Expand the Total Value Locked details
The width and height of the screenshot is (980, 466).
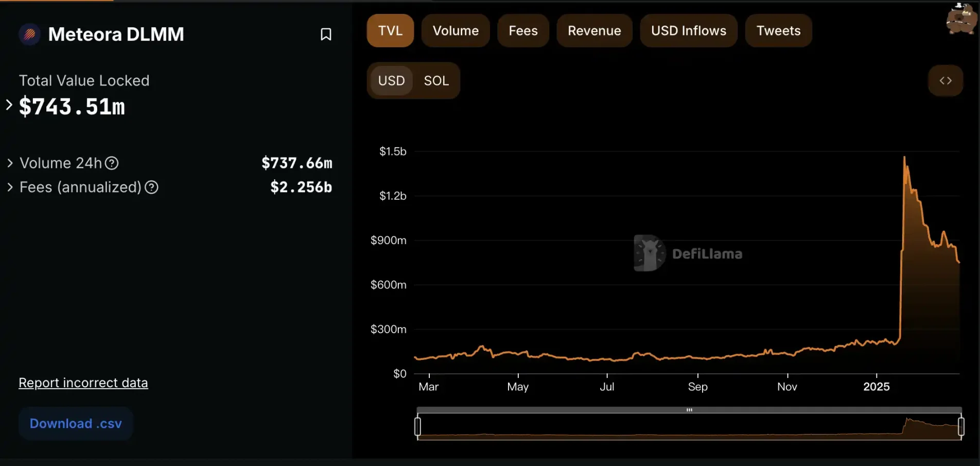8,105
